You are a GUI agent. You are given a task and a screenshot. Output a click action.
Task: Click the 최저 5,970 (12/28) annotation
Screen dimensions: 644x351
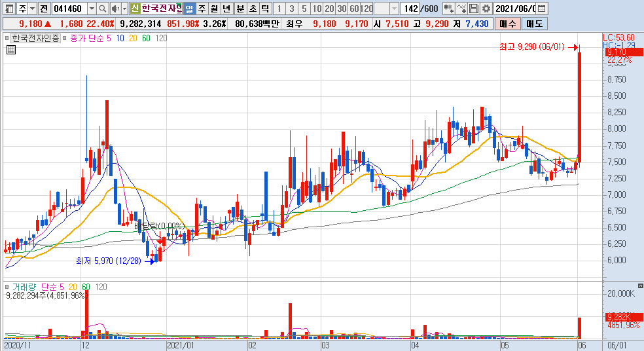click(x=109, y=261)
